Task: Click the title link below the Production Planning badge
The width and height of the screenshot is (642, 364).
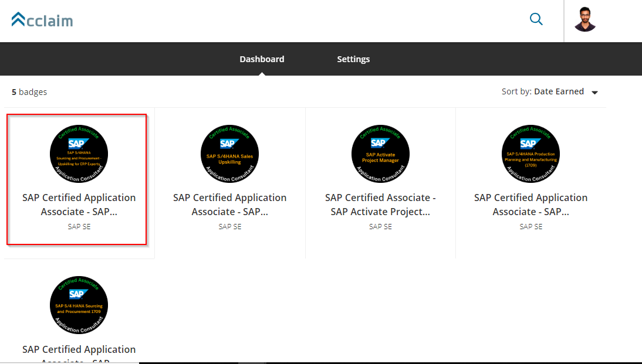Action: (531, 205)
